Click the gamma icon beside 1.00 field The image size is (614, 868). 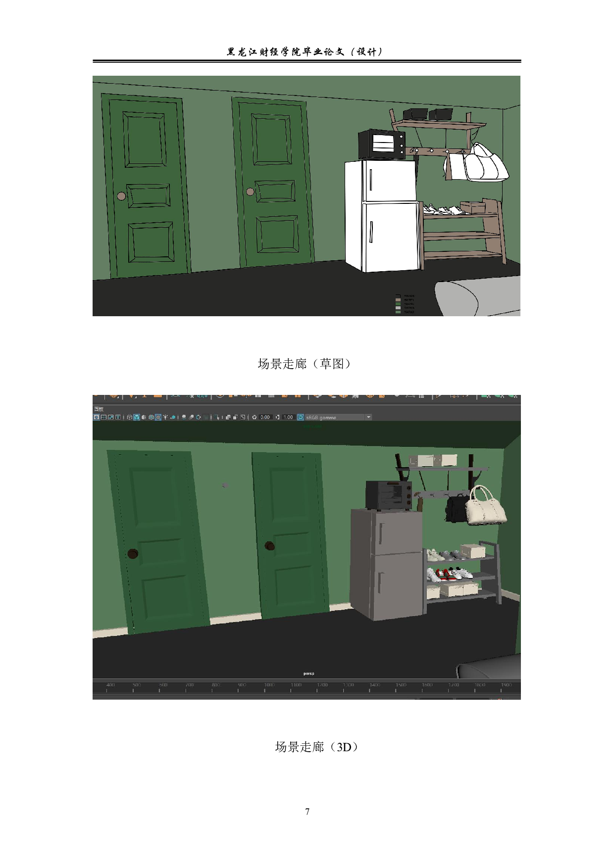tap(278, 417)
